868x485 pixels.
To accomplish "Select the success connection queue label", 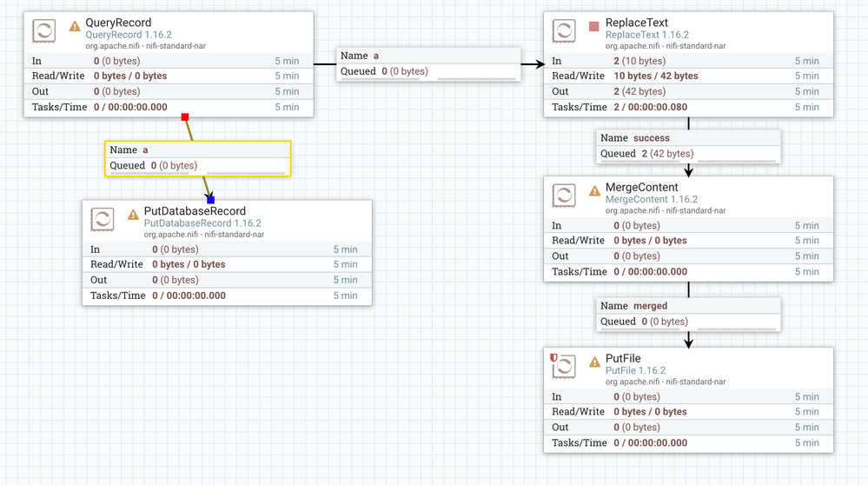I will click(689, 147).
